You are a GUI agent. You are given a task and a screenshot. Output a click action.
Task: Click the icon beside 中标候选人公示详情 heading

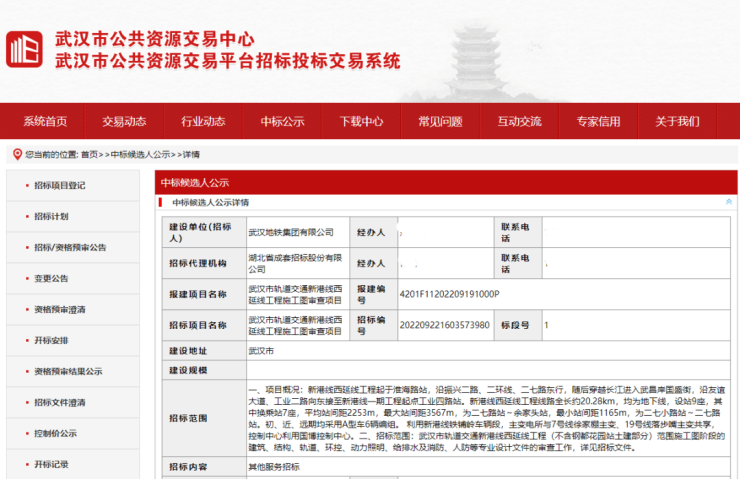pyautogui.click(x=164, y=202)
